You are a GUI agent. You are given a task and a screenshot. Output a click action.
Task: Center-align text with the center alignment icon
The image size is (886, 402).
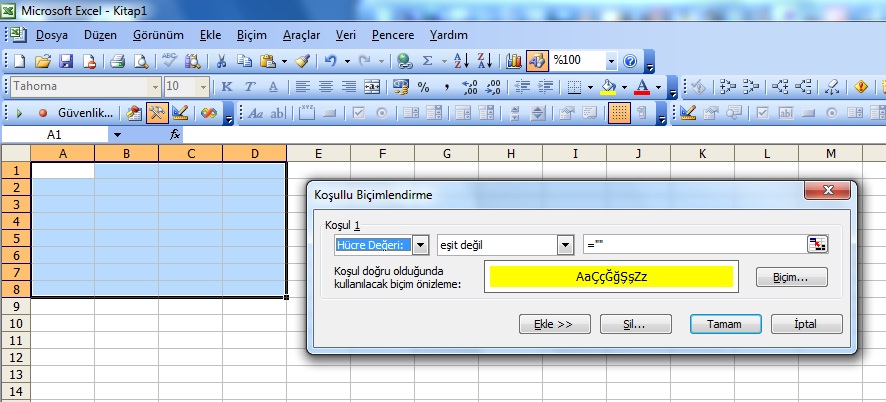[x=325, y=87]
